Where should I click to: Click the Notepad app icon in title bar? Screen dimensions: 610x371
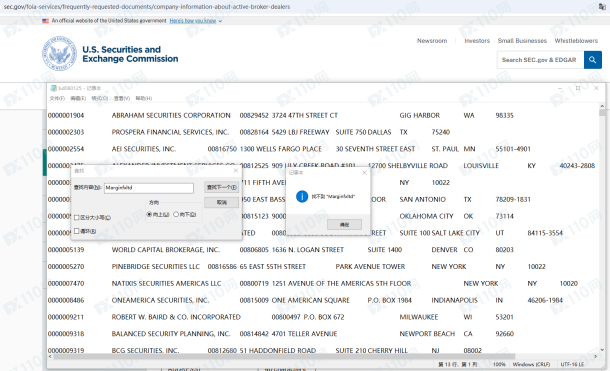click(x=53, y=88)
